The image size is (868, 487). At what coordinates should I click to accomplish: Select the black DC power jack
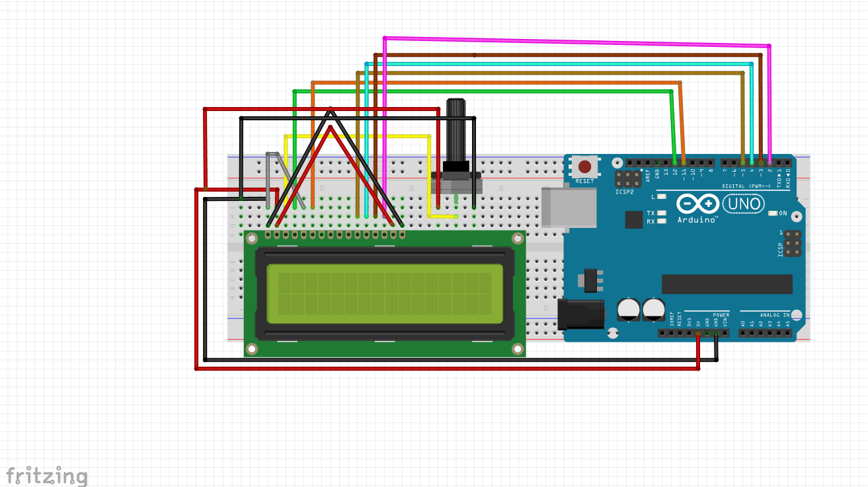pyautogui.click(x=581, y=315)
